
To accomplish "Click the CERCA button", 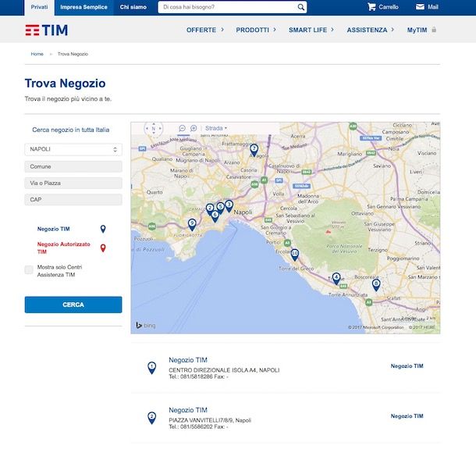I will click(x=73, y=305).
